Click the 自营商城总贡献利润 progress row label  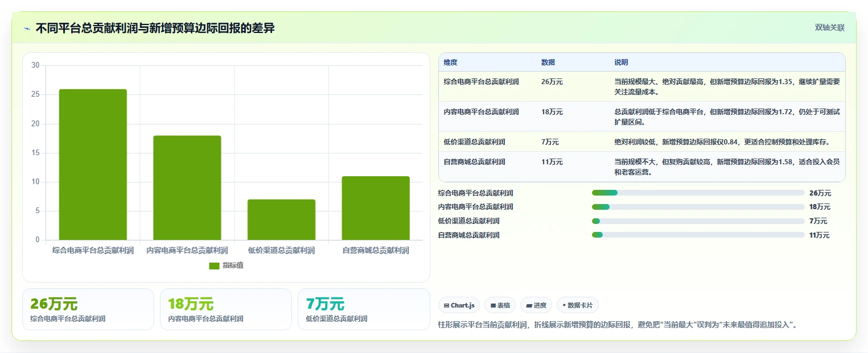pos(469,235)
